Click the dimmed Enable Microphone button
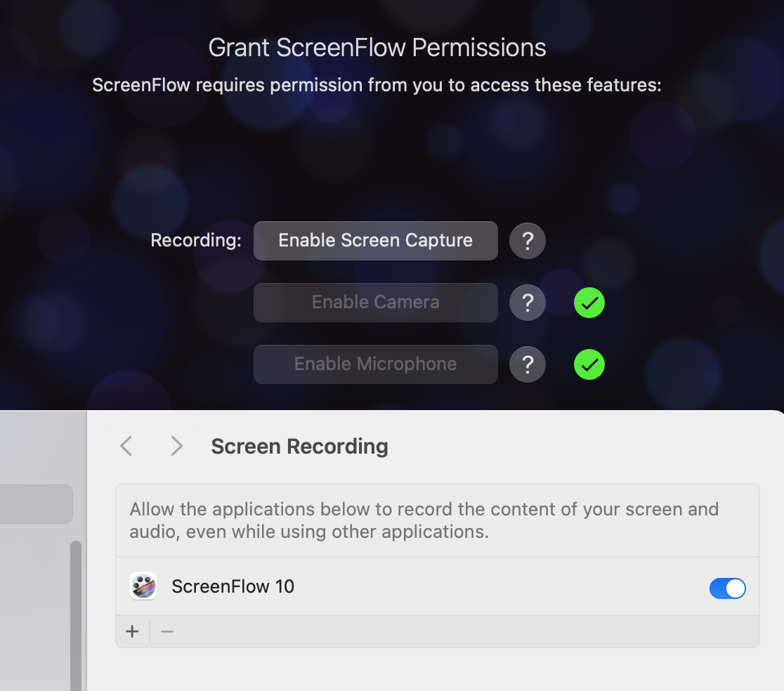This screenshot has height=691, width=784. click(376, 364)
